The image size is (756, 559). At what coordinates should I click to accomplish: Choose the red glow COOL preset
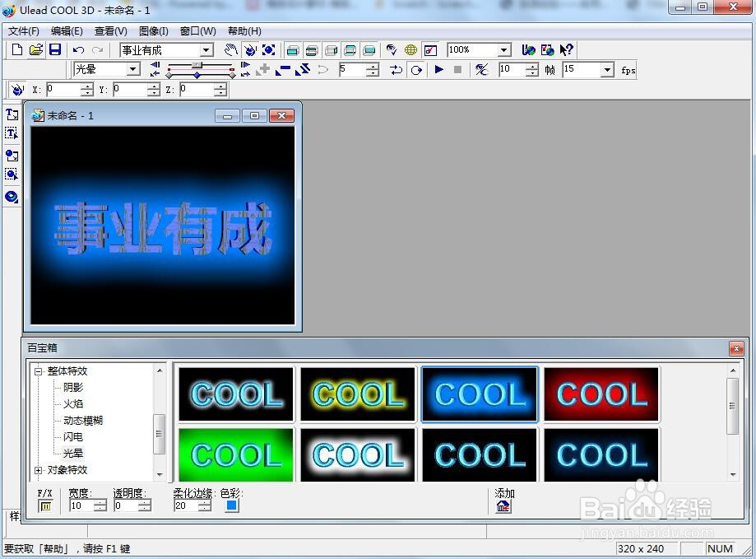click(x=601, y=394)
